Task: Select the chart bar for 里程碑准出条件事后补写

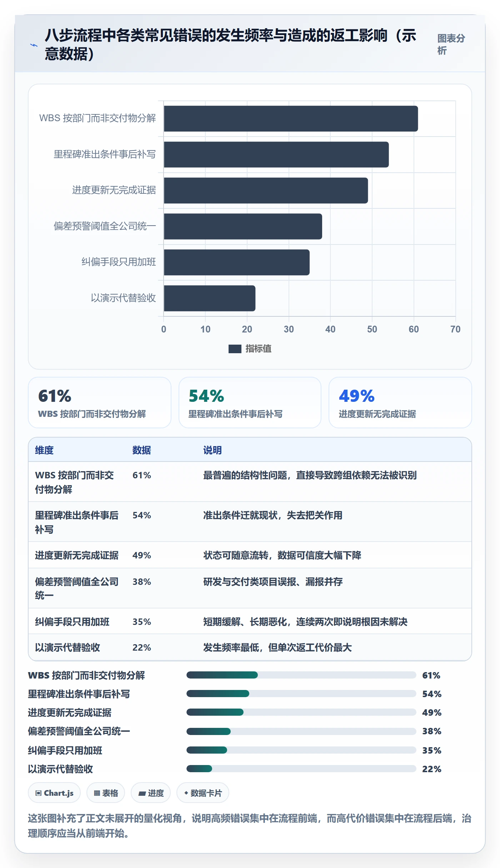Action: (276, 154)
